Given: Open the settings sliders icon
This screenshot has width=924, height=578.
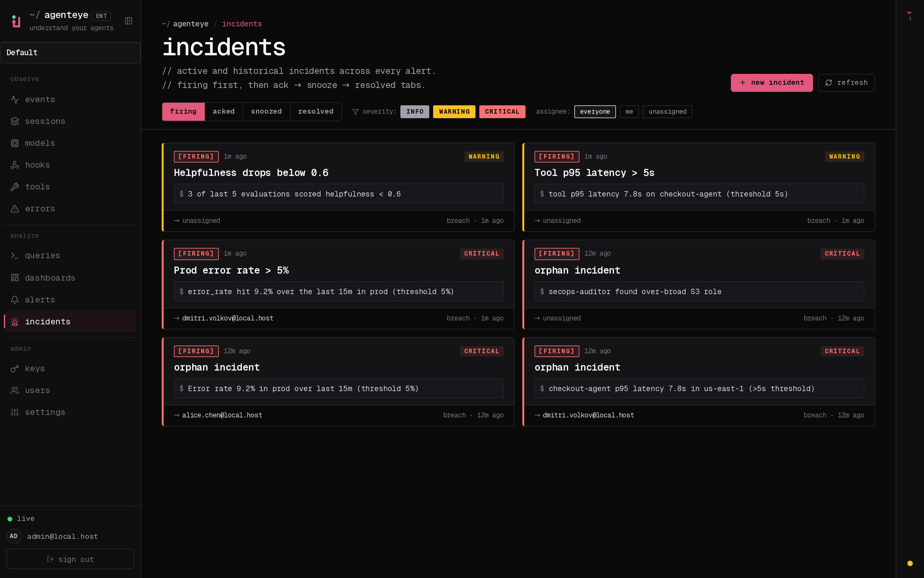Looking at the screenshot, I should [x=15, y=412].
